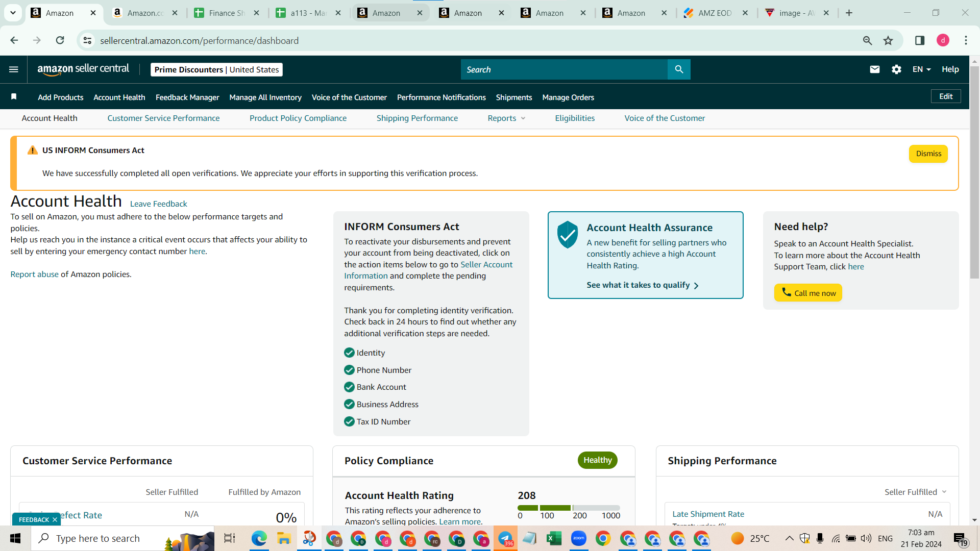The height and width of the screenshot is (551, 980).
Task: Open the hamburger navigation menu
Action: click(14, 69)
